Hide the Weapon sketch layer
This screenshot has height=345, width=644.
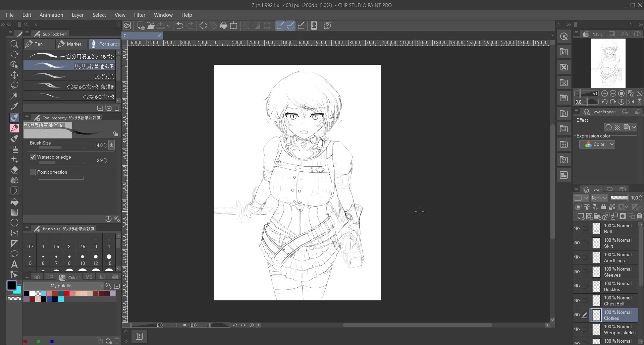[x=577, y=330]
